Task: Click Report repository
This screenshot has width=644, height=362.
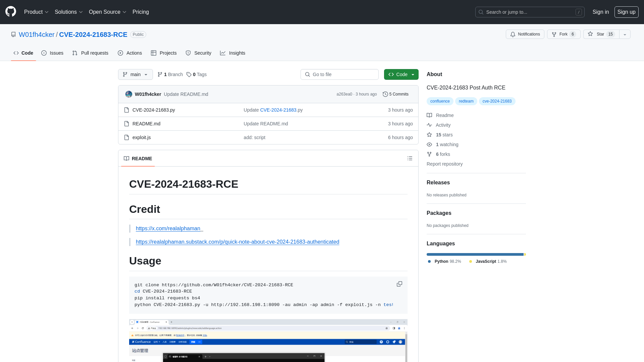Action: 444,164
